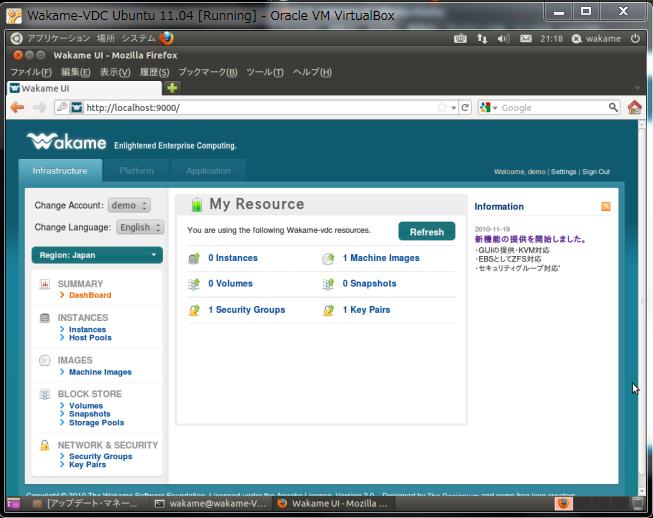The width and height of the screenshot is (653, 518).
Task: Click the show desktop icon in bottom panel
Action: pos(13,503)
